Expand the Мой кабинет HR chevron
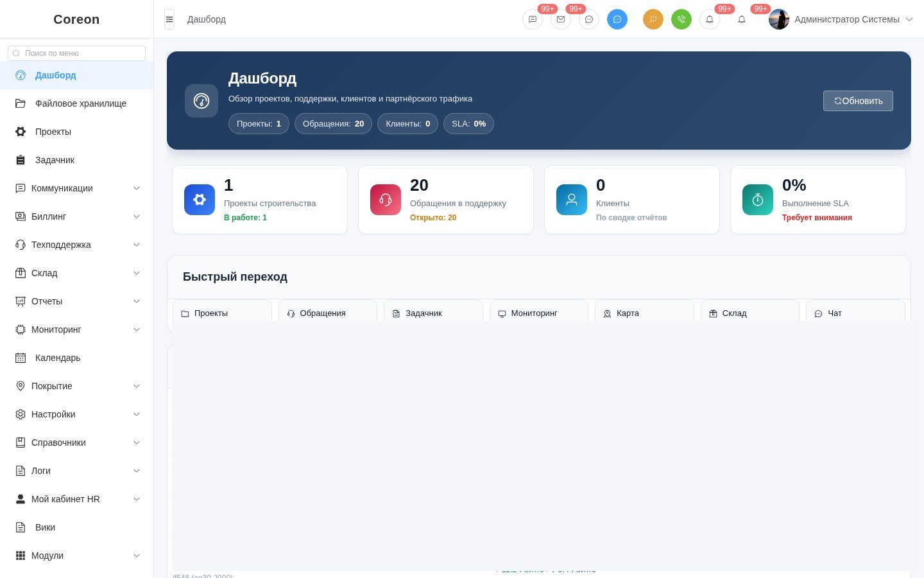Viewport: 924px width, 578px height. pyautogui.click(x=137, y=499)
